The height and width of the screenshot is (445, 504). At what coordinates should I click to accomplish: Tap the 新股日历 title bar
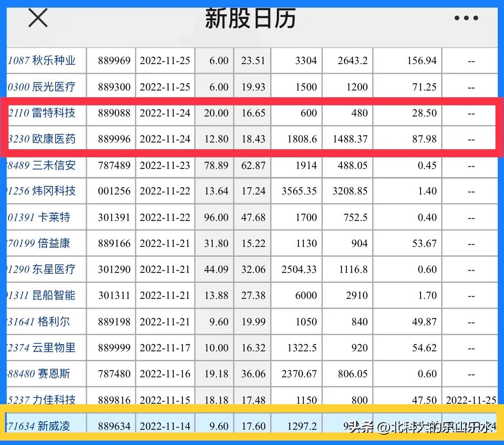pos(252,19)
